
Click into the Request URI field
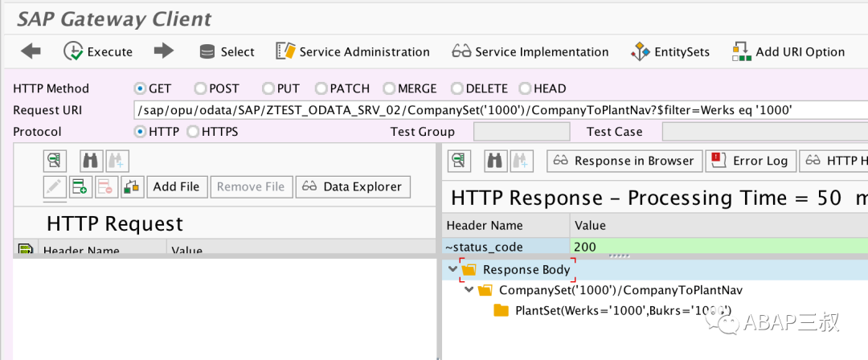501,110
